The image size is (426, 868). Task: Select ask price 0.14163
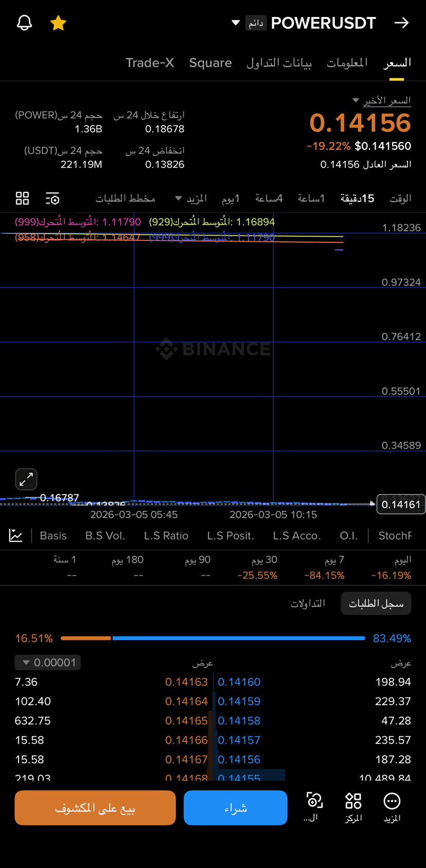click(186, 682)
